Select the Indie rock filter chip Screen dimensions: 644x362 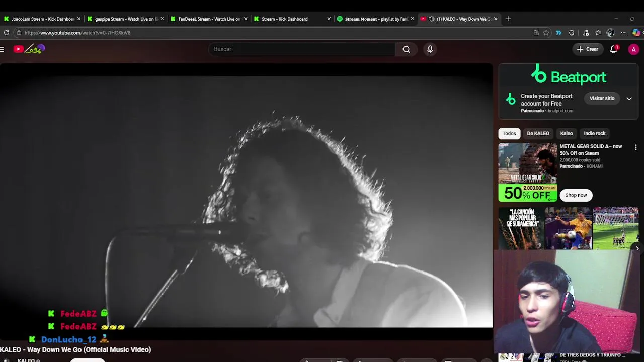pos(594,133)
